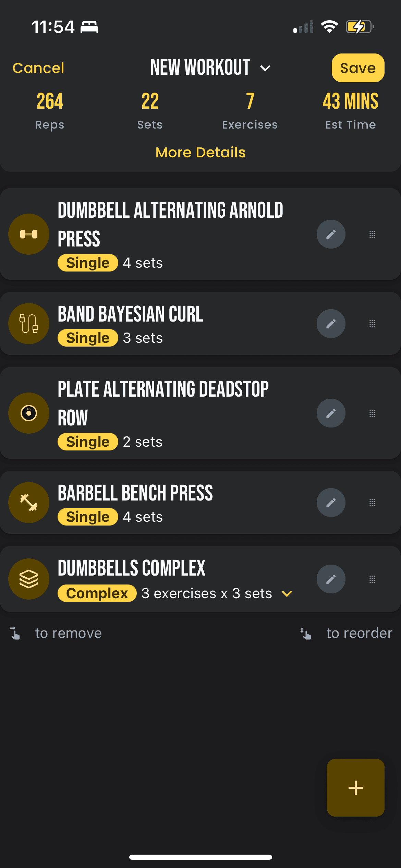Save the new workout
This screenshot has width=401, height=868.
[x=358, y=68]
